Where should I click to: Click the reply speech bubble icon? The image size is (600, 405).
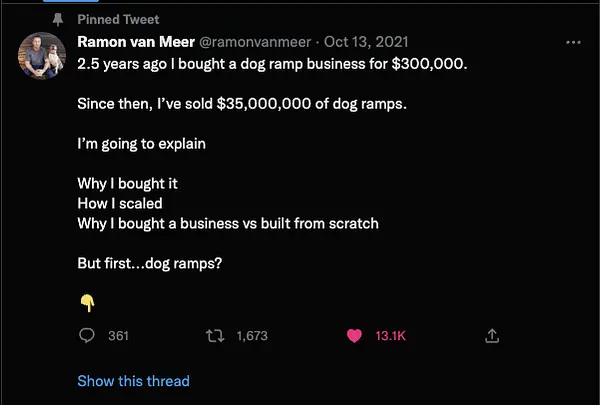[x=87, y=336]
